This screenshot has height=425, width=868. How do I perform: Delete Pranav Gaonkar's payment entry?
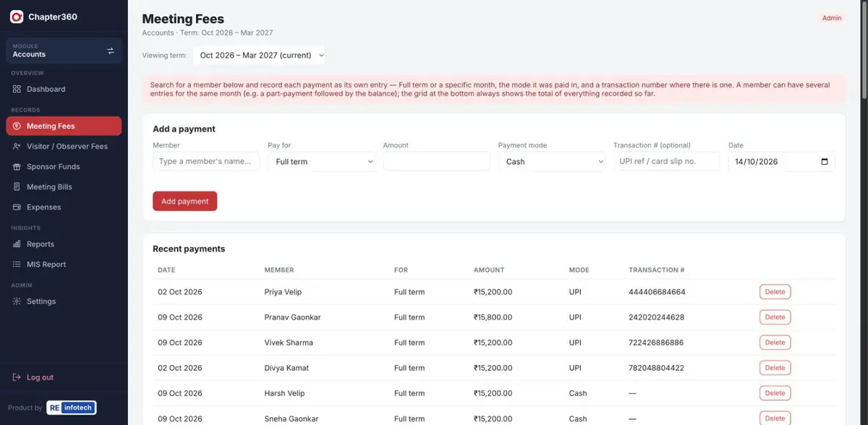[775, 317]
